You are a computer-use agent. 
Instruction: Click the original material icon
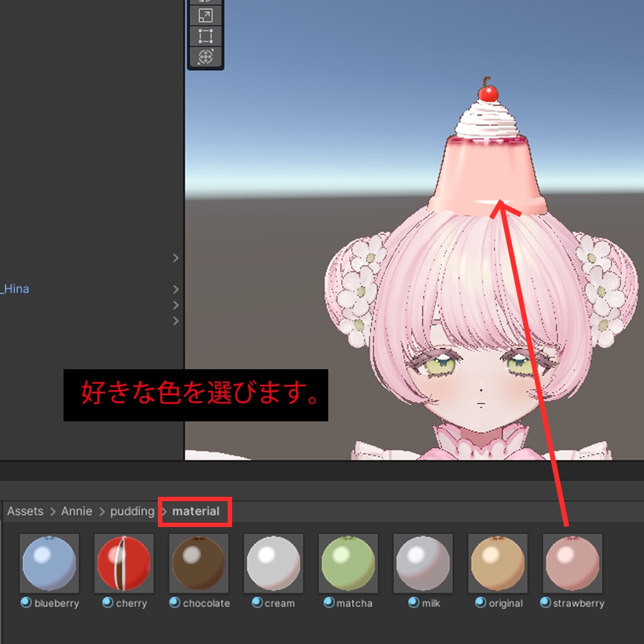click(x=497, y=564)
